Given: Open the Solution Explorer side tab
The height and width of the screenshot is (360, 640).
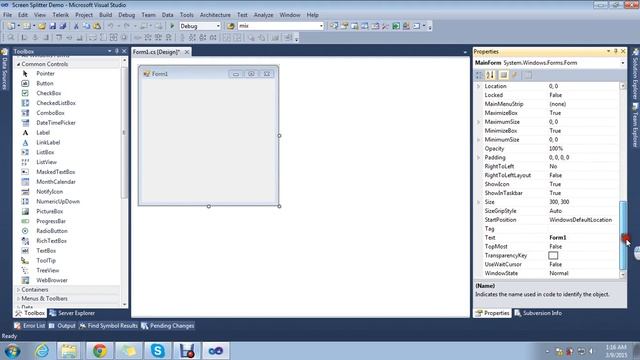Looking at the screenshot, I should (635, 73).
